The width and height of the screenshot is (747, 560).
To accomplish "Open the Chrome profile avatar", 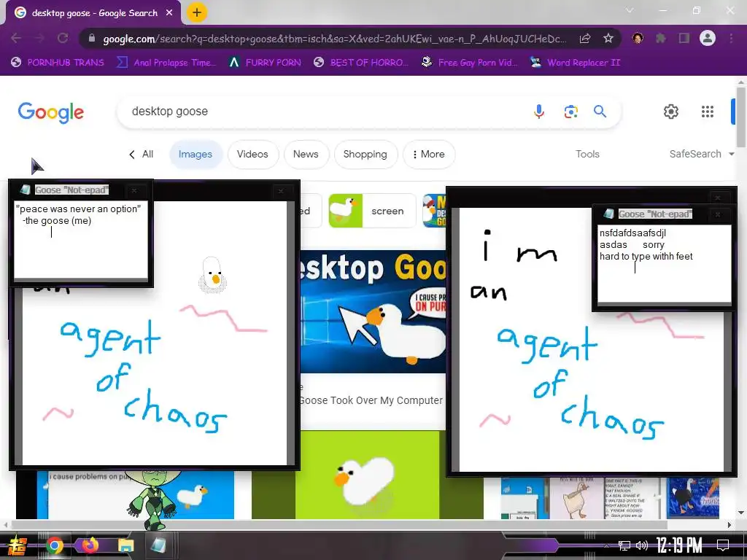I will pyautogui.click(x=708, y=38).
